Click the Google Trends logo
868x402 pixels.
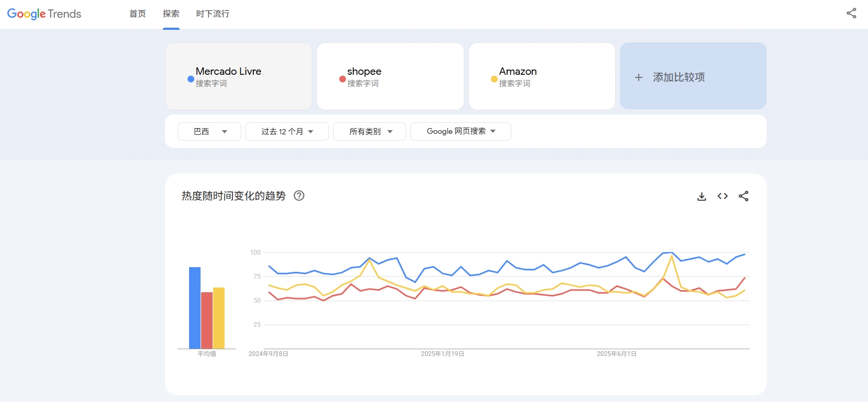pyautogui.click(x=44, y=14)
